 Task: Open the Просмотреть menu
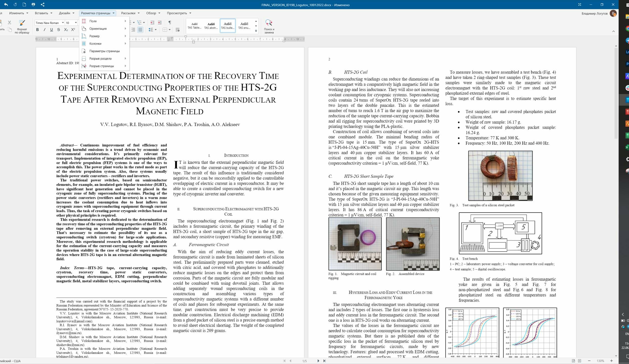(x=179, y=13)
